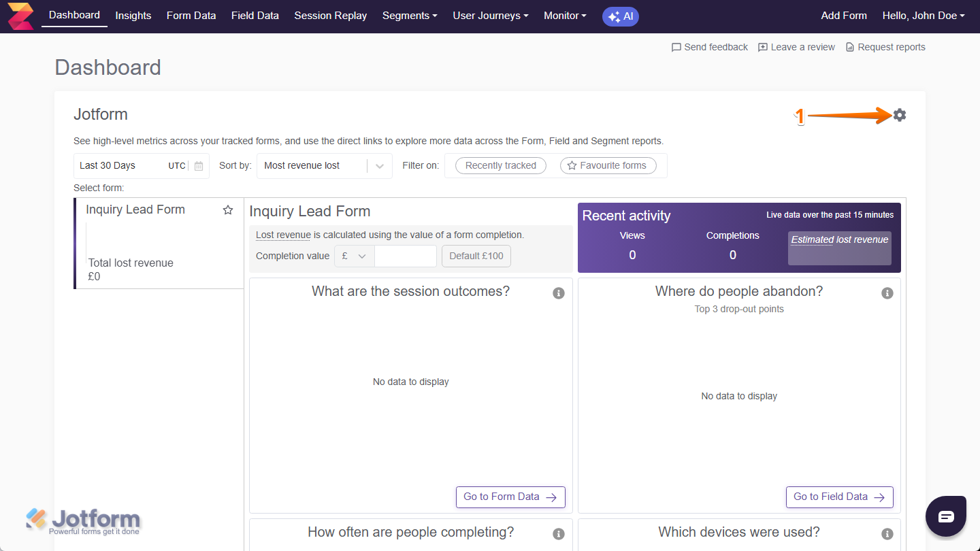Open the currency symbol dropdown
The width and height of the screenshot is (980, 551).
[354, 256]
